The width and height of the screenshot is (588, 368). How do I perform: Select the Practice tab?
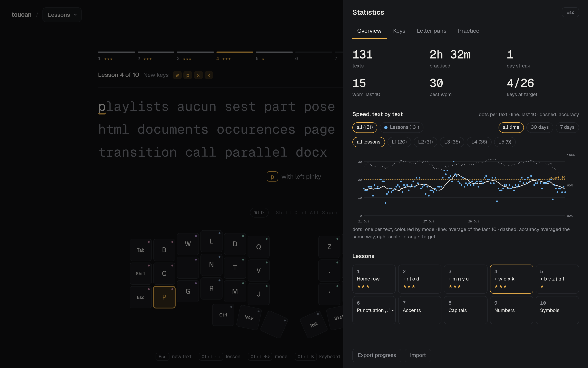click(x=468, y=31)
